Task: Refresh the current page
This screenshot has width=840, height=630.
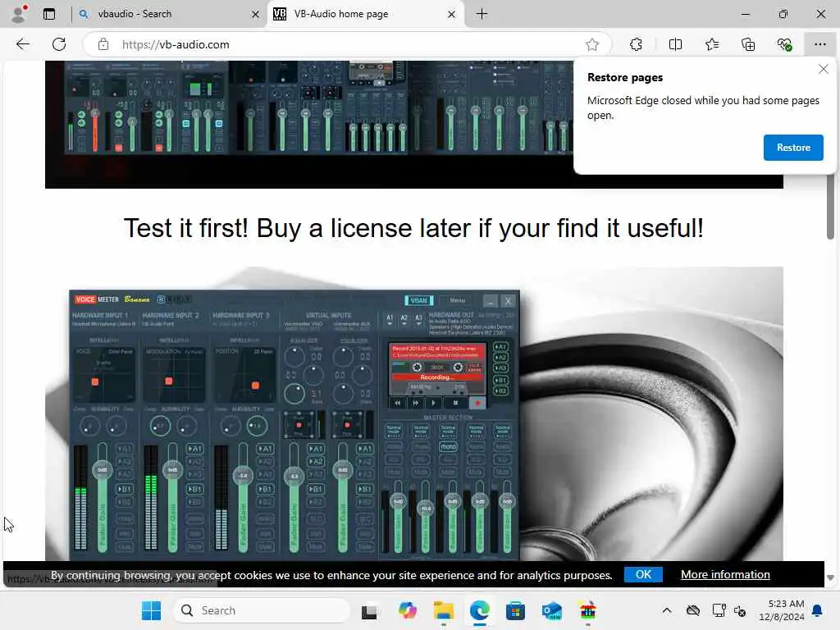Action: click(59, 44)
